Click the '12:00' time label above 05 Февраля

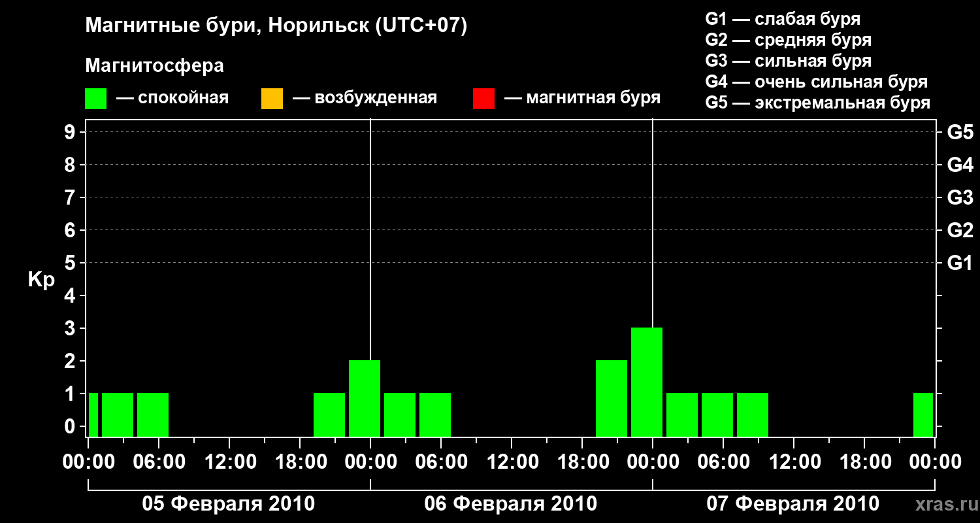tap(229, 462)
